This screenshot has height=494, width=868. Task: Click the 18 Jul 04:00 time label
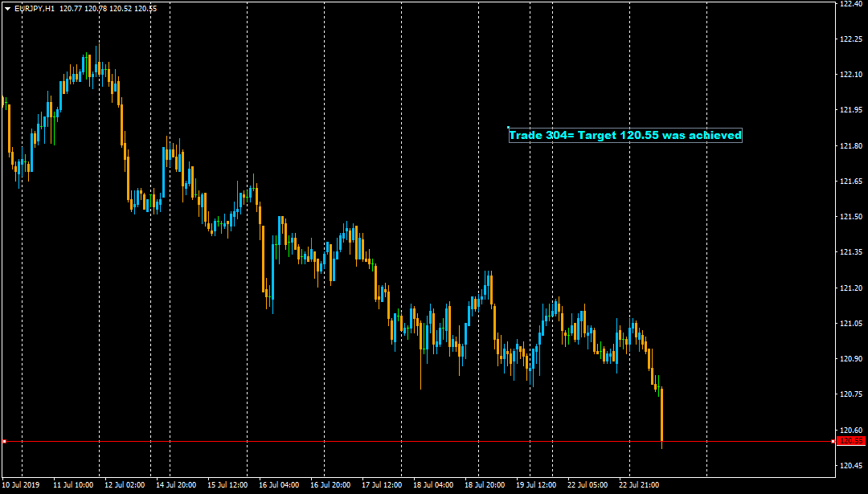tap(433, 484)
